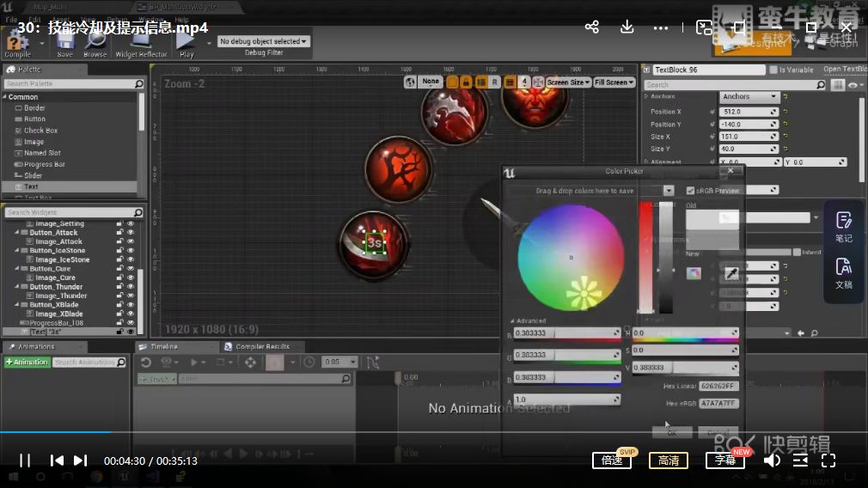Select the Text widget in palette

click(70, 187)
